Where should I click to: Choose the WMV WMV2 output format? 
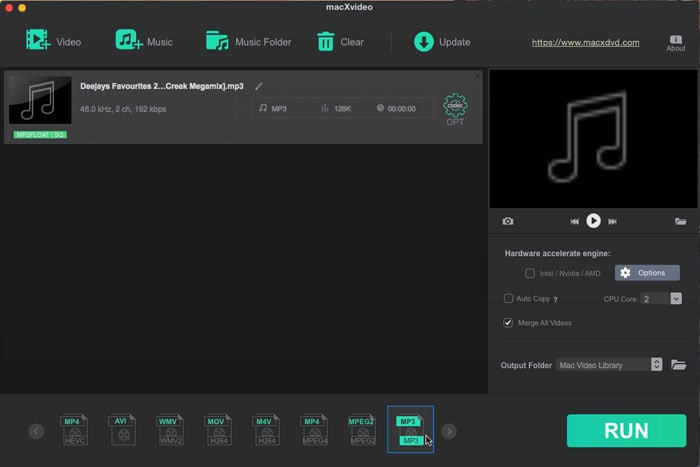[x=170, y=429]
